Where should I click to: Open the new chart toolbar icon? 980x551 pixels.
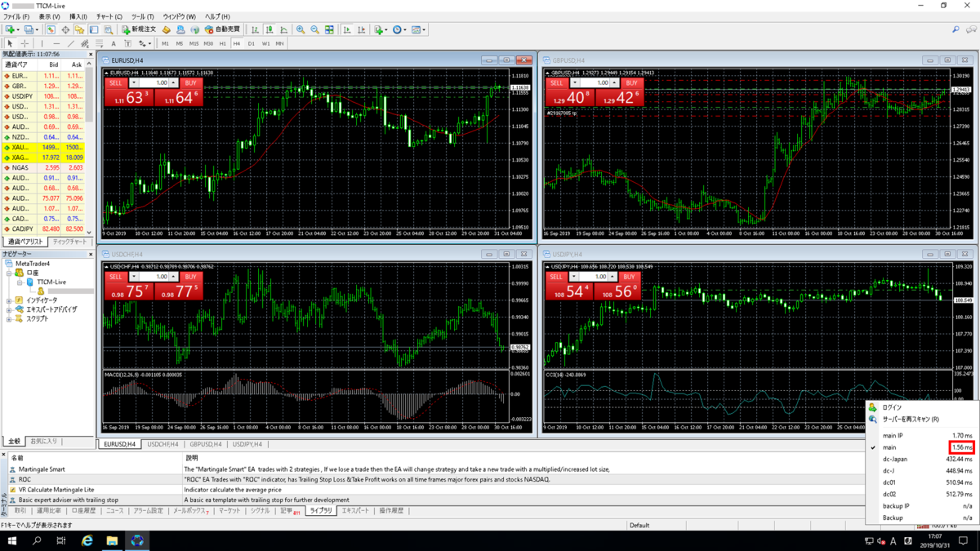pyautogui.click(x=11, y=29)
